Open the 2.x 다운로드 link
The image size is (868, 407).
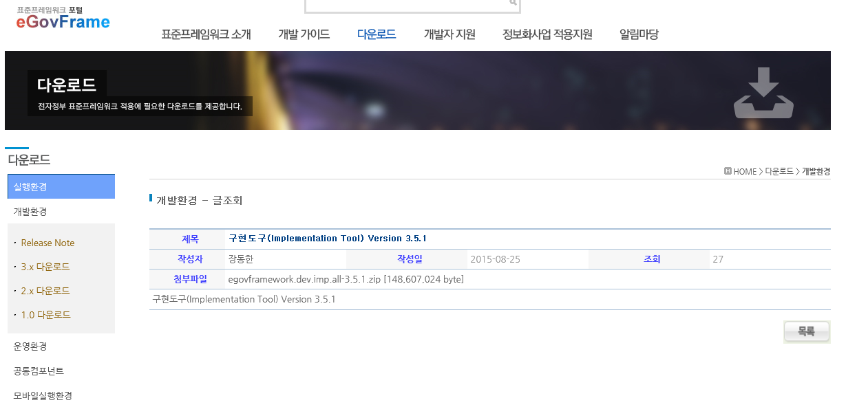(45, 291)
